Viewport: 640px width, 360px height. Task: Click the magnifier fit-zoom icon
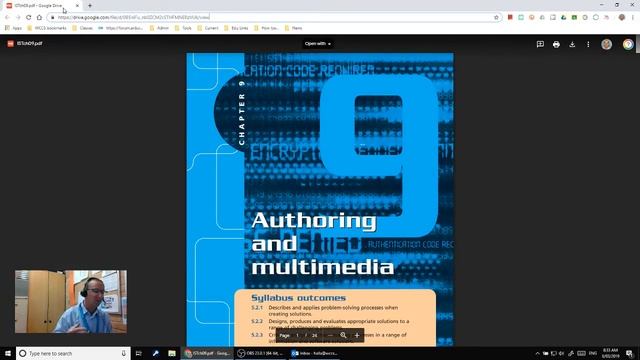tap(343, 335)
